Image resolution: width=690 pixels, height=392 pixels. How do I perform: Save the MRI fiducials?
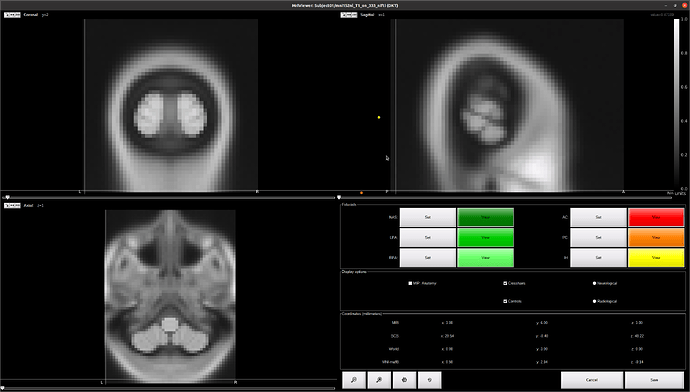(654, 380)
